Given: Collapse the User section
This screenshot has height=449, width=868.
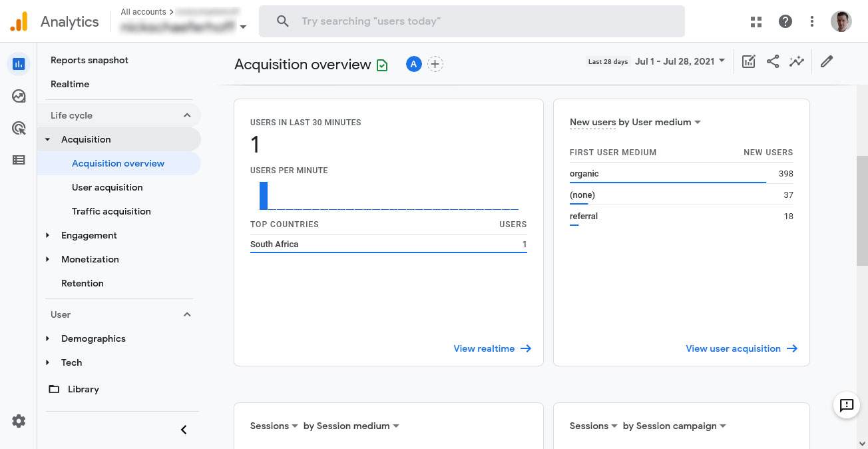Looking at the screenshot, I should (187, 314).
